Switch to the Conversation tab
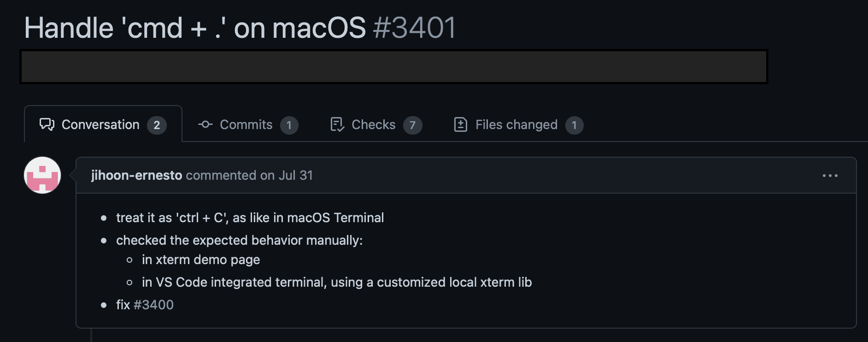This screenshot has width=868, height=342. [x=100, y=124]
